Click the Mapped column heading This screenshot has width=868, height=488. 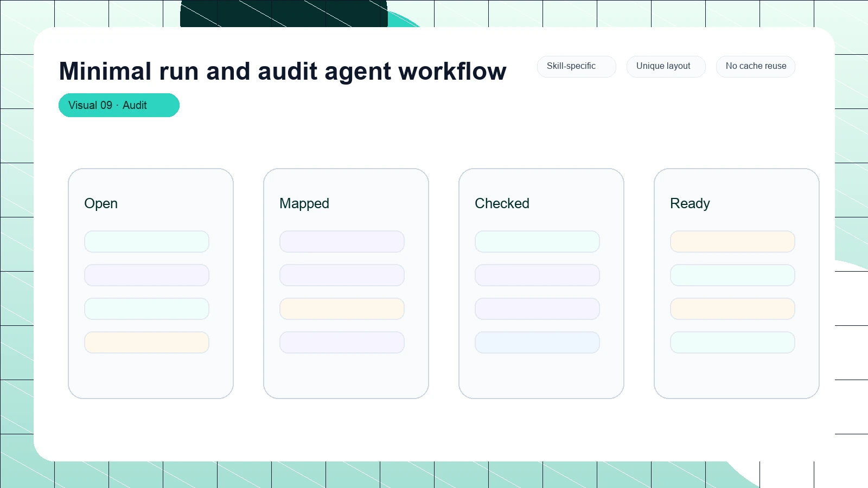point(304,203)
